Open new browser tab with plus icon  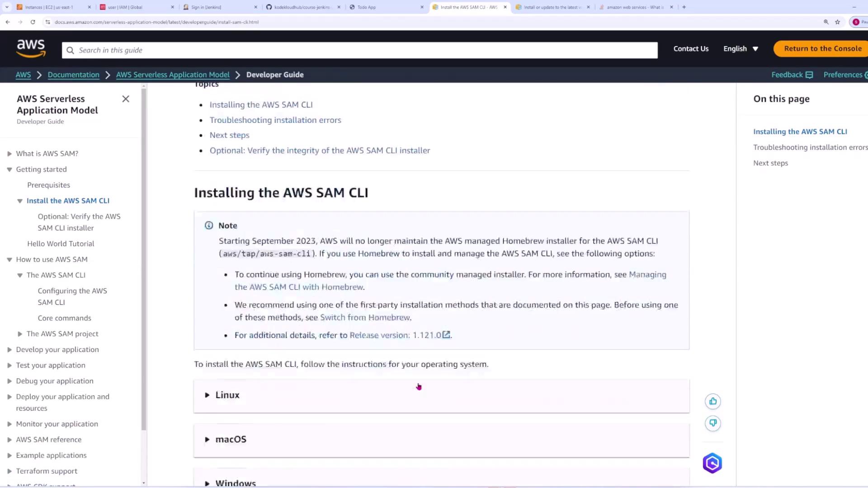pyautogui.click(x=684, y=7)
